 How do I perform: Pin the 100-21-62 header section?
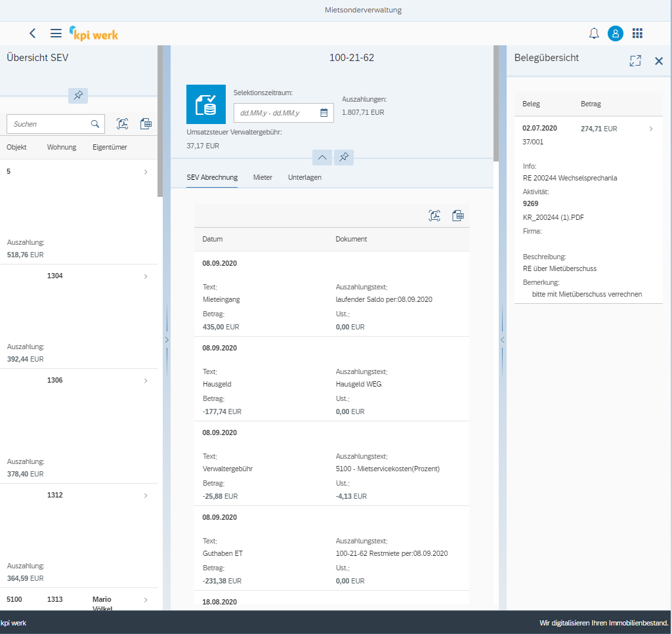click(344, 158)
